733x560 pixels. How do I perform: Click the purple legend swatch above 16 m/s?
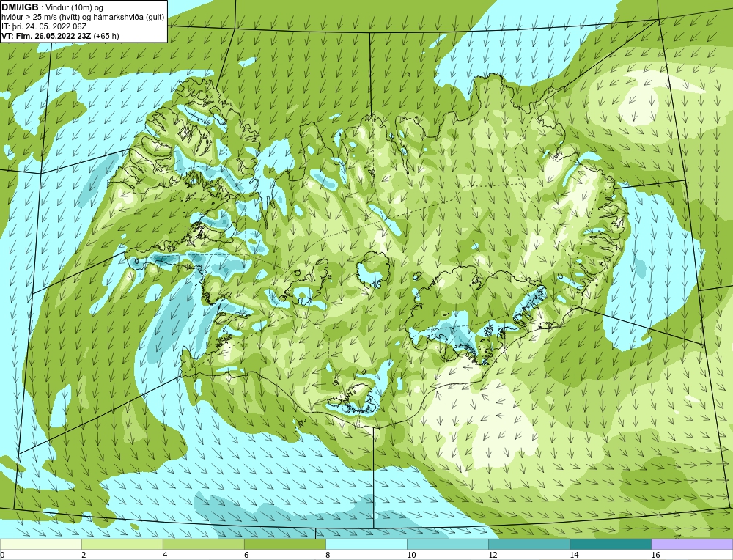[x=692, y=544]
